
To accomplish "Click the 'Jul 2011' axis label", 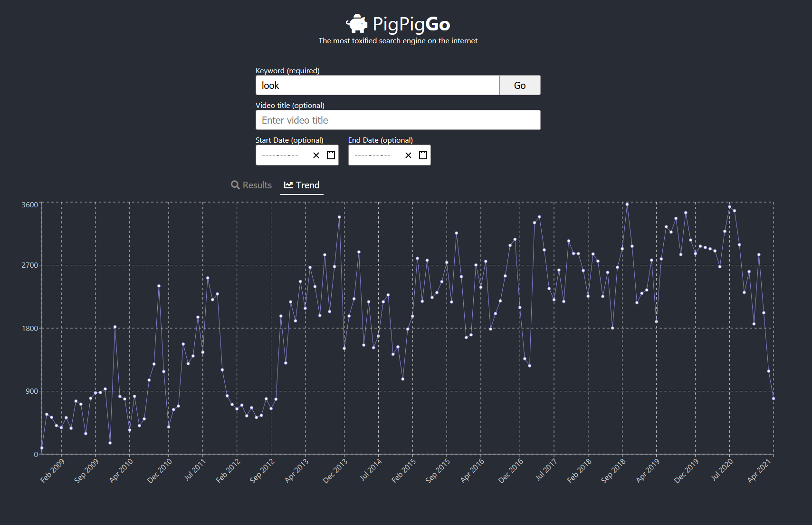I will click(x=195, y=469).
